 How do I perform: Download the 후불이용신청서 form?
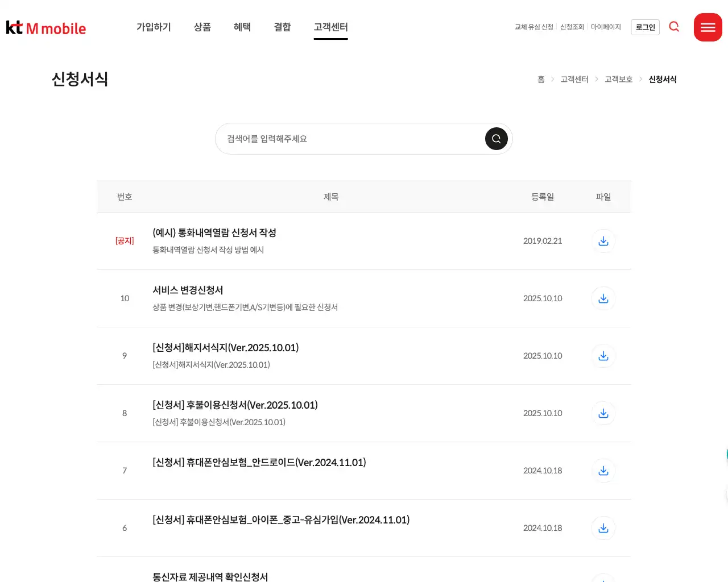(603, 413)
